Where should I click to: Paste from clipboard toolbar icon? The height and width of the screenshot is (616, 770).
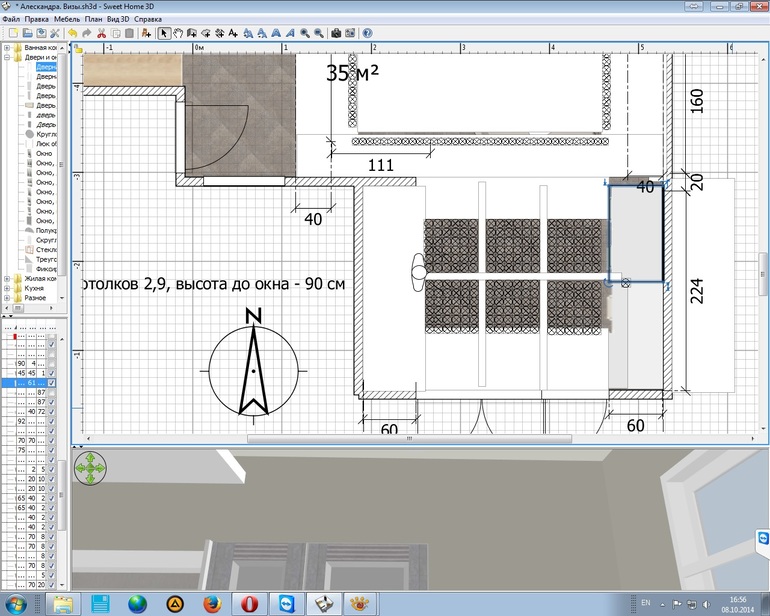click(x=129, y=33)
